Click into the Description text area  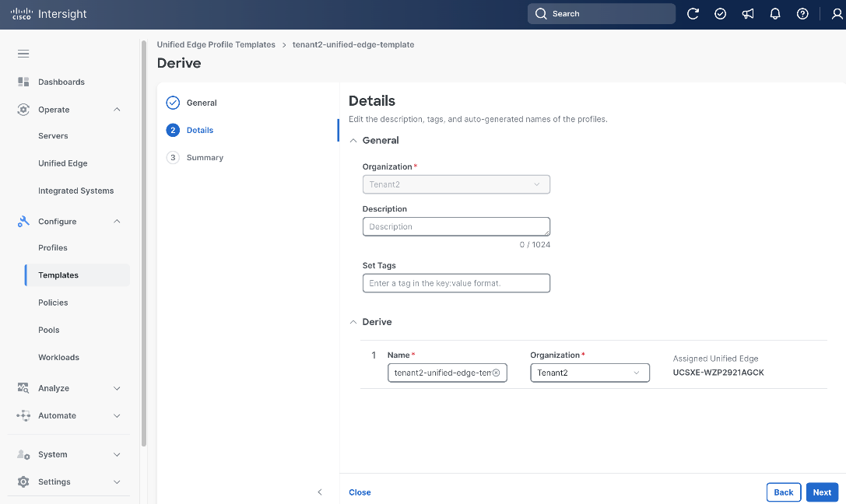point(456,226)
